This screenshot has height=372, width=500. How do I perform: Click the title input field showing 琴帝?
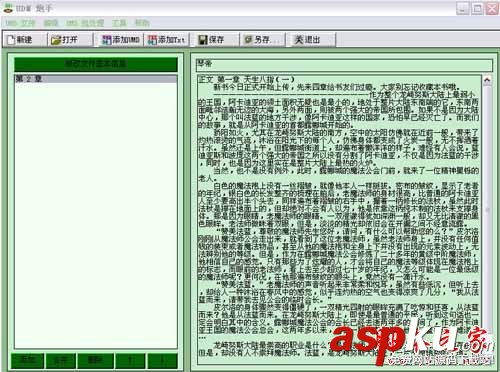pyautogui.click(x=344, y=65)
